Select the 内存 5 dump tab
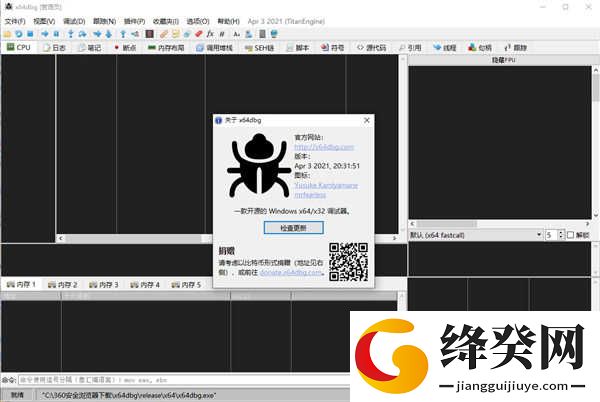Screen dimensions: 600x402 click(186, 285)
